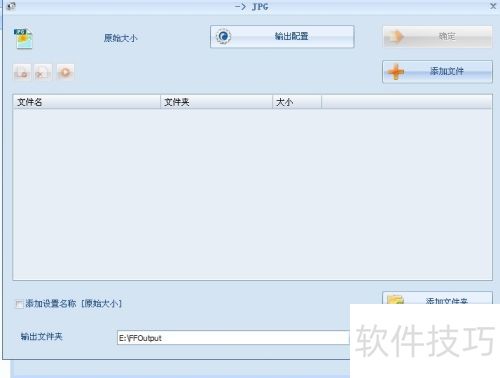Sort list by 文件夹 column header
Screen dimensions: 500x378
[x=216, y=102]
